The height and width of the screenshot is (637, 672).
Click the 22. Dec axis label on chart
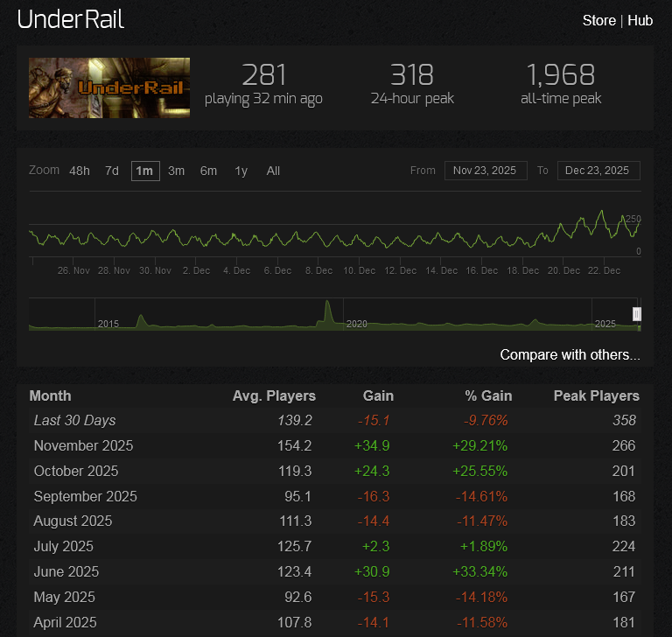[x=604, y=271]
